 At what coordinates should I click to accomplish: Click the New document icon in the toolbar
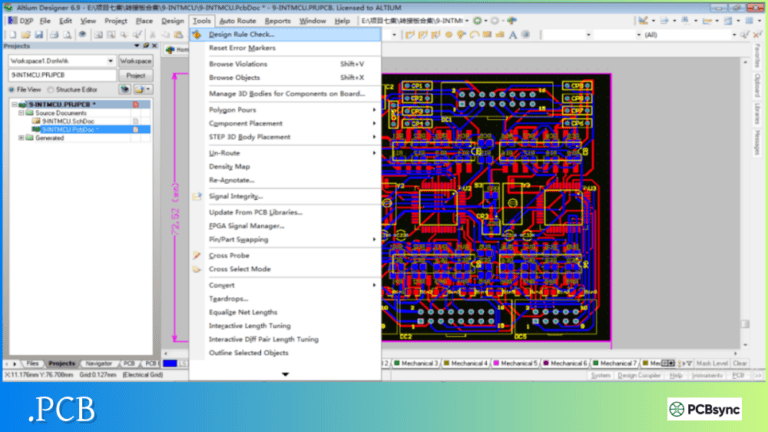(x=11, y=35)
